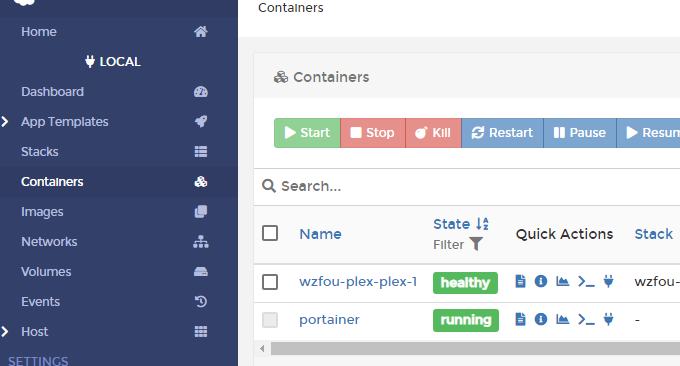Open inspect info icon for portainer

[x=541, y=320]
